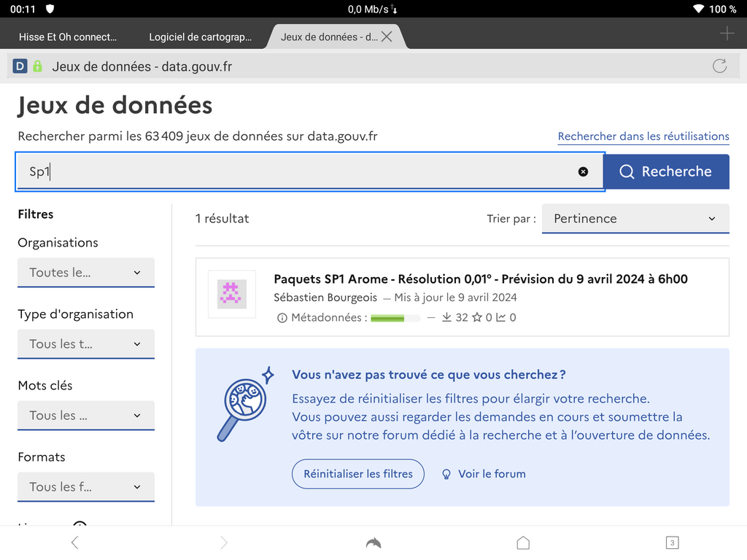Open the dataset's pink avatar thumbnail

pos(232,295)
